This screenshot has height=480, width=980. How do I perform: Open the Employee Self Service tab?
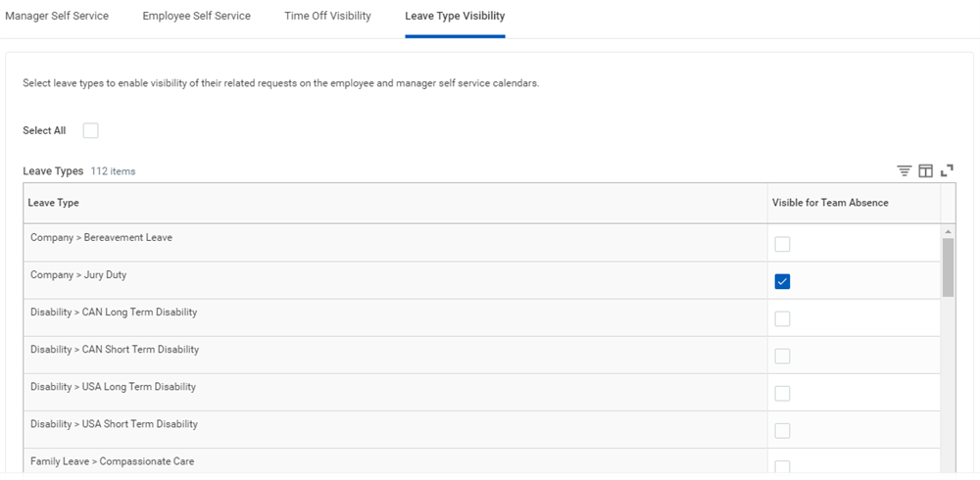tap(197, 17)
